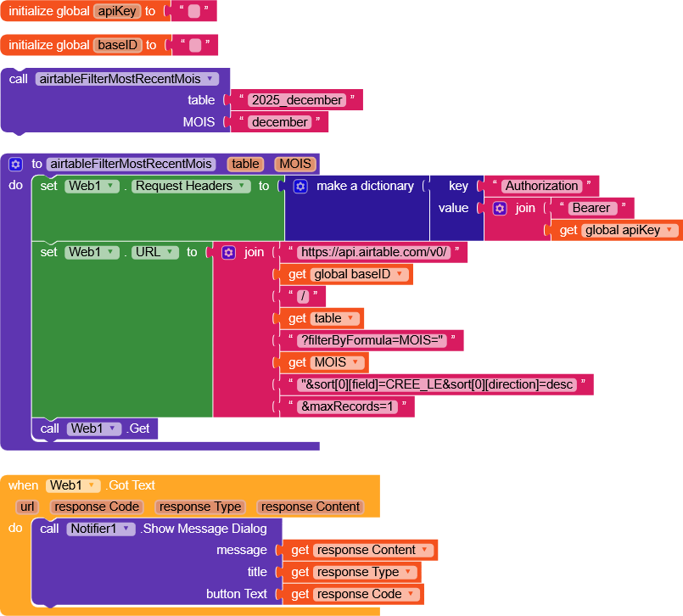Edit the procedure name airtableFilterMostRecentMois in definition
This screenshot has height=616, width=683.
[x=132, y=165]
